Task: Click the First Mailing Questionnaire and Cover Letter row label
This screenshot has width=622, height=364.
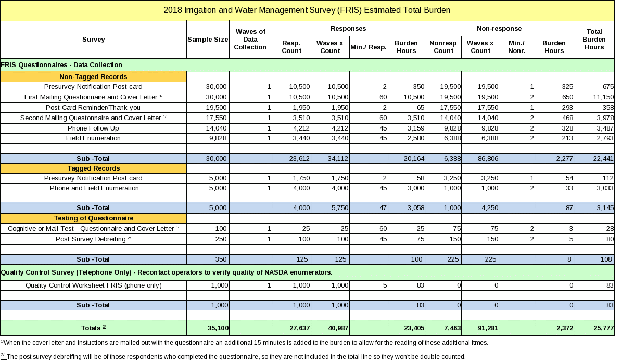Action: pyautogui.click(x=93, y=97)
